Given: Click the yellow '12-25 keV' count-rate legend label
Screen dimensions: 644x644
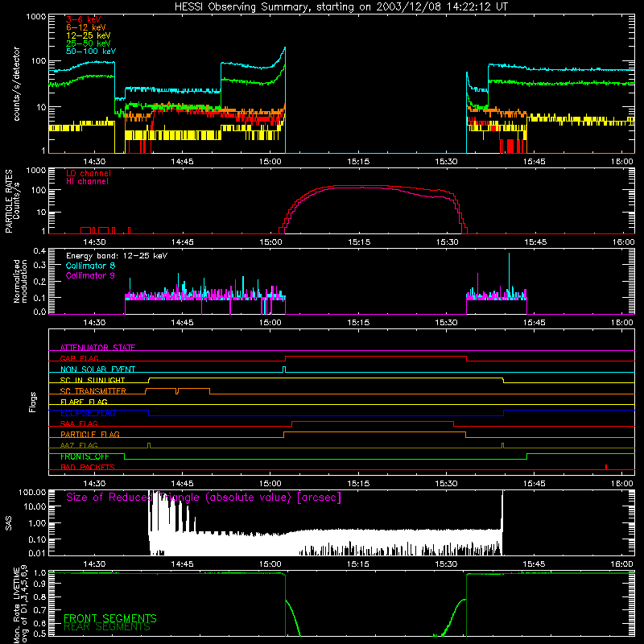Looking at the screenshot, I should tap(89, 35).
